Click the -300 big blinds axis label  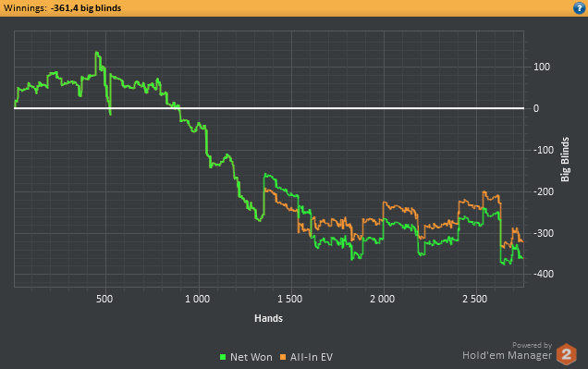click(x=544, y=233)
